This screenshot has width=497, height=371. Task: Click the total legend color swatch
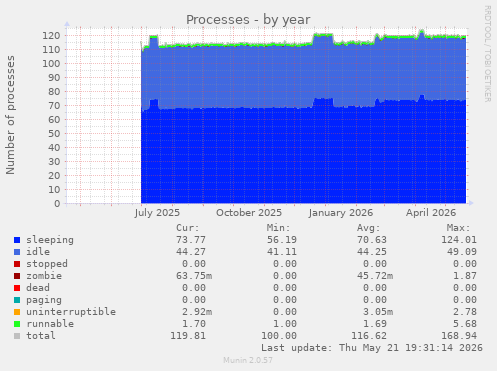pos(17,336)
